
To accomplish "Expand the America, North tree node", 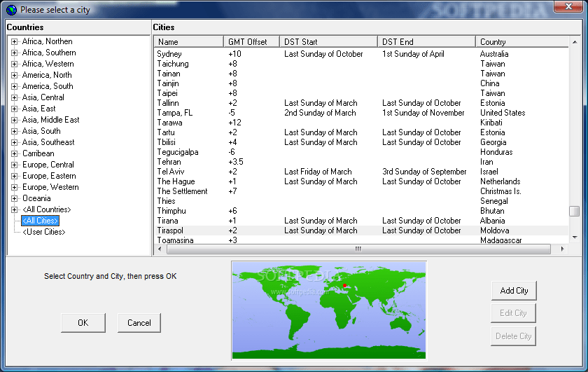I will click(14, 76).
